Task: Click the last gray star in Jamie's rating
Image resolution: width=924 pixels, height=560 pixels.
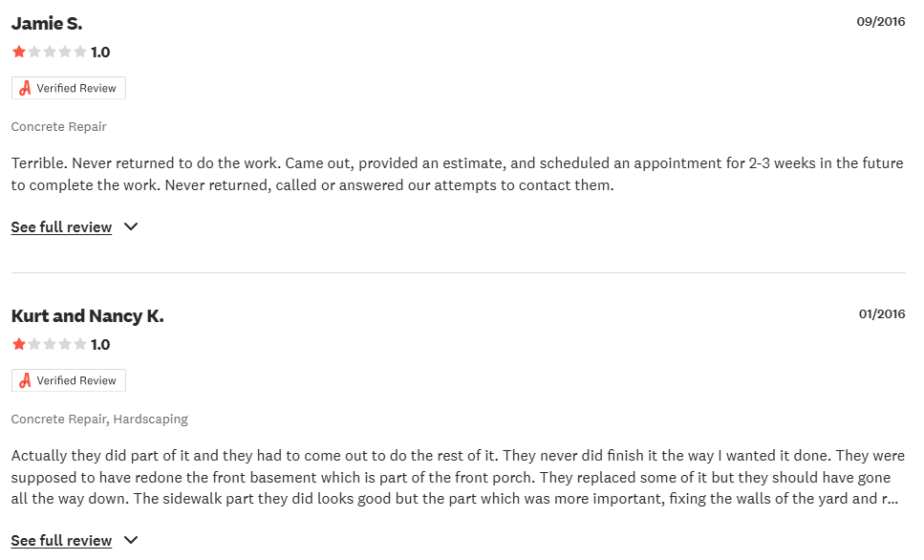Action: 80,53
